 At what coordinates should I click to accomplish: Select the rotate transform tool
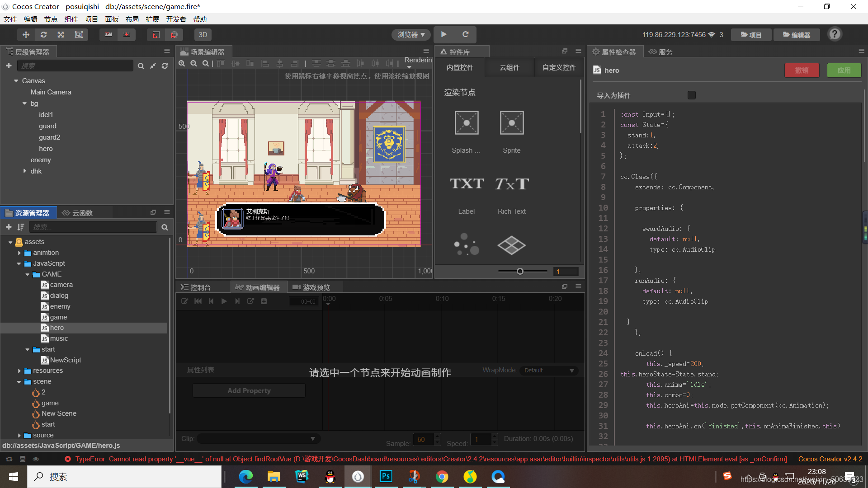pyautogui.click(x=43, y=35)
